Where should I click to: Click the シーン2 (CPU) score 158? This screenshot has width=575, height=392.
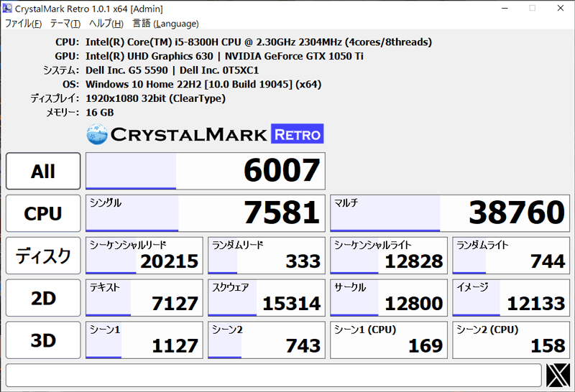click(x=511, y=340)
